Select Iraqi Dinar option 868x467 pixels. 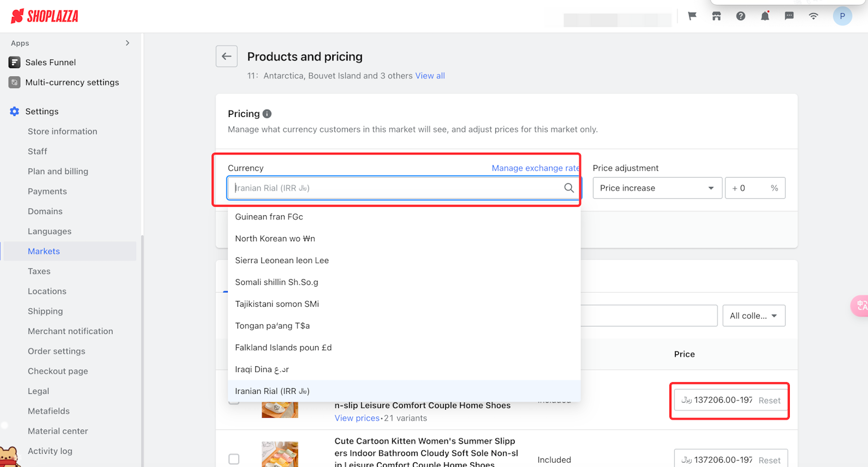(x=404, y=369)
